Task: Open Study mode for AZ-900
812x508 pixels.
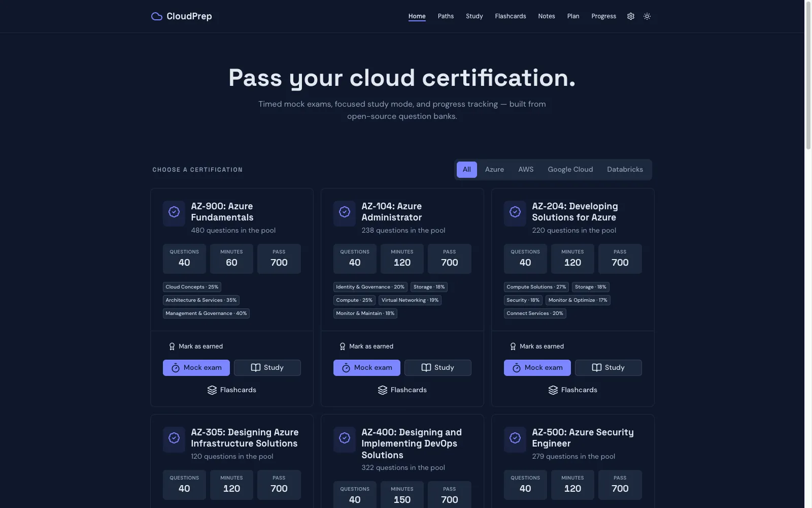Action: tap(267, 368)
